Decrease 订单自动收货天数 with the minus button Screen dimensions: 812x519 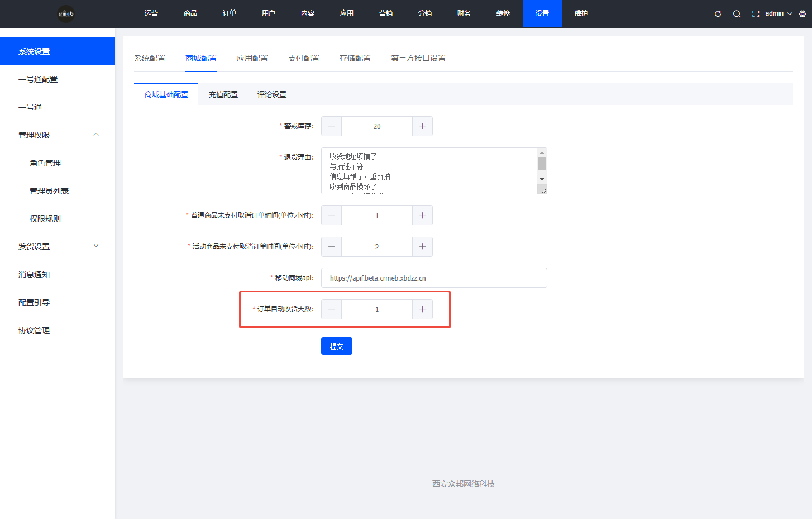331,309
